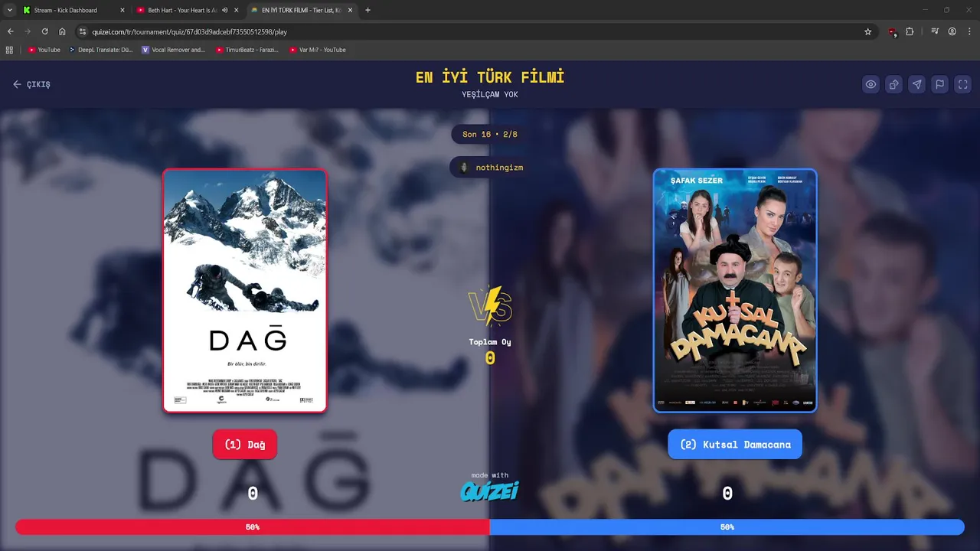Screen dimensions: 980x551
Task: Open the Quizei logo link
Action: pos(490,491)
